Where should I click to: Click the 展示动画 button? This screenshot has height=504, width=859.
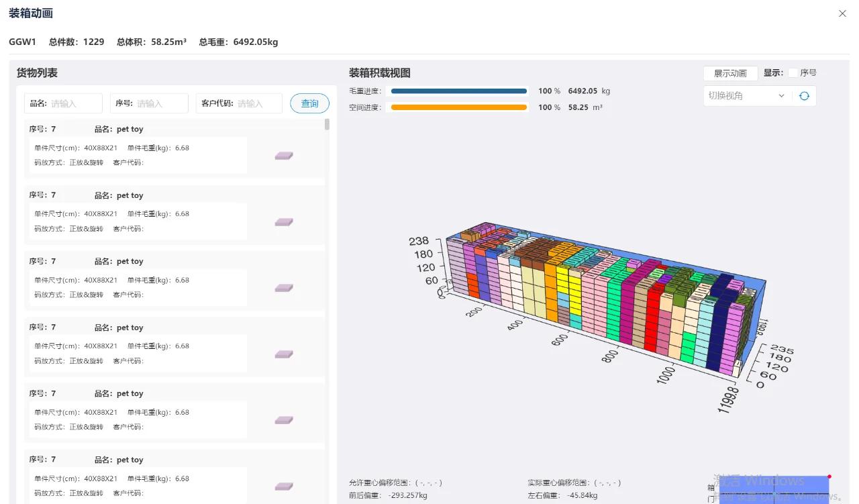coord(730,73)
